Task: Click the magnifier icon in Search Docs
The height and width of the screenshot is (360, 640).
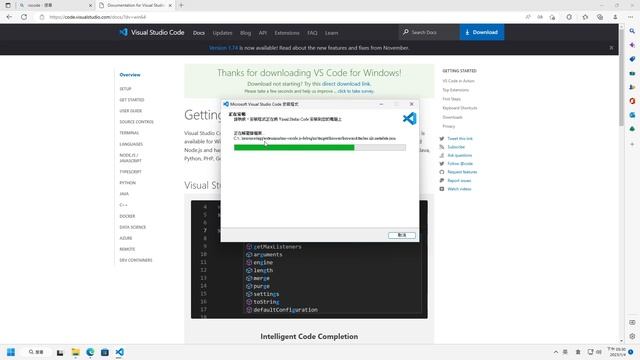Action: pyautogui.click(x=405, y=32)
